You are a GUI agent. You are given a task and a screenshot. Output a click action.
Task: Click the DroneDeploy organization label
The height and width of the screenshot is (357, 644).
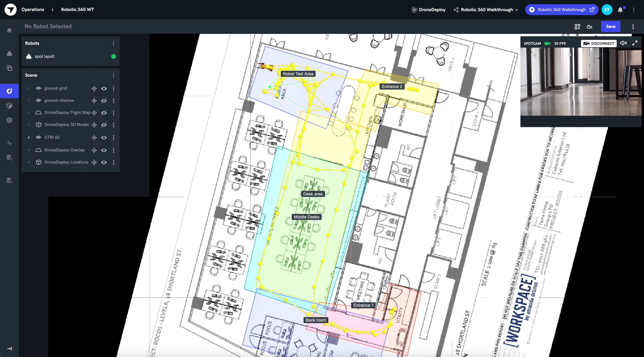pos(428,10)
